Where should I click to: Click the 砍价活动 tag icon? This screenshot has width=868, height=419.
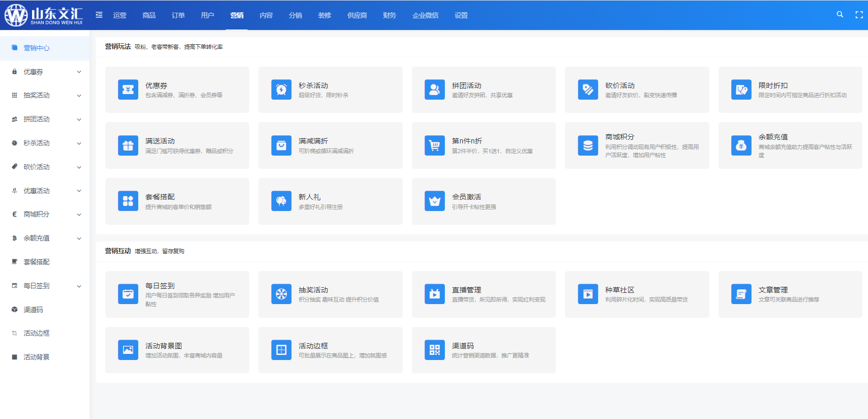click(x=588, y=89)
